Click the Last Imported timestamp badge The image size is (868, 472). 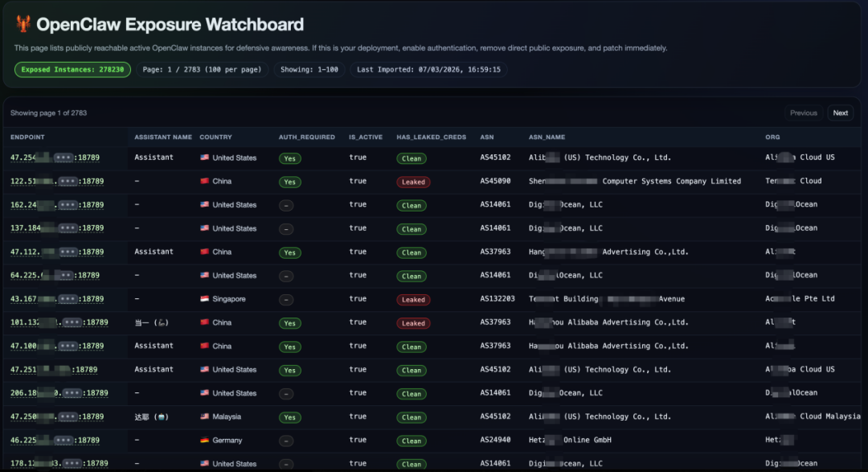click(x=428, y=70)
